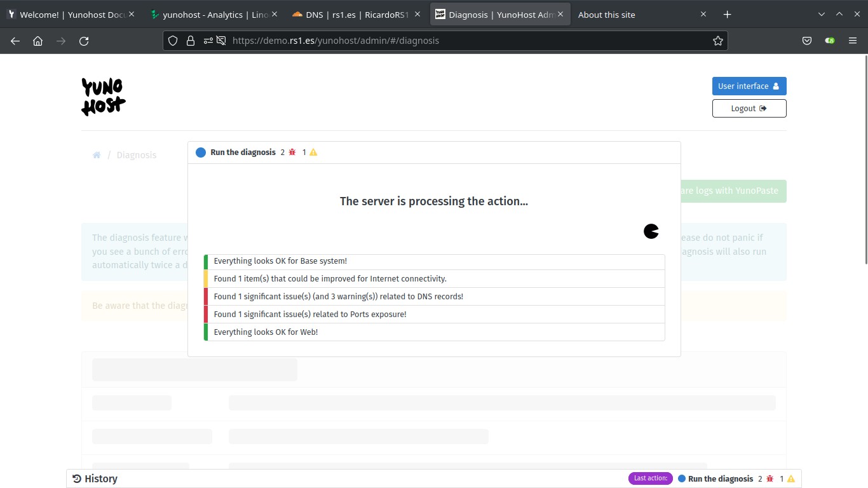
Task: Click Run the diagnosis last action
Action: (720, 478)
